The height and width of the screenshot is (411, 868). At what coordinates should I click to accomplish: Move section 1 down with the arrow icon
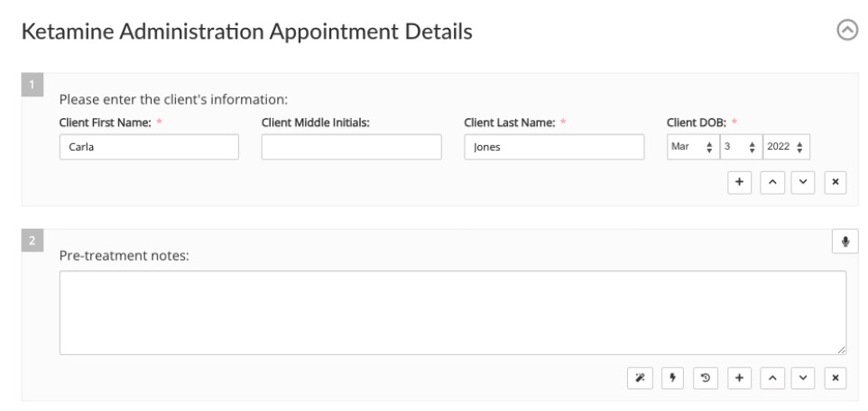pyautogui.click(x=803, y=183)
